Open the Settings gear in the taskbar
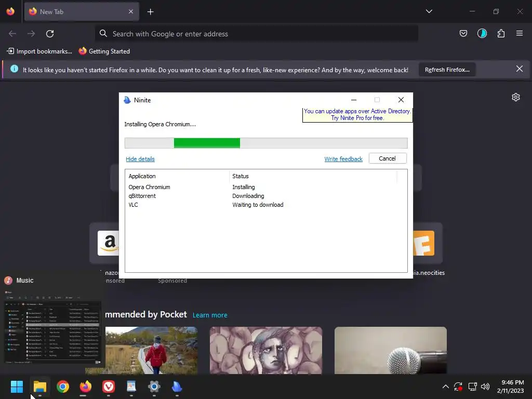The width and height of the screenshot is (532, 399). tap(154, 387)
